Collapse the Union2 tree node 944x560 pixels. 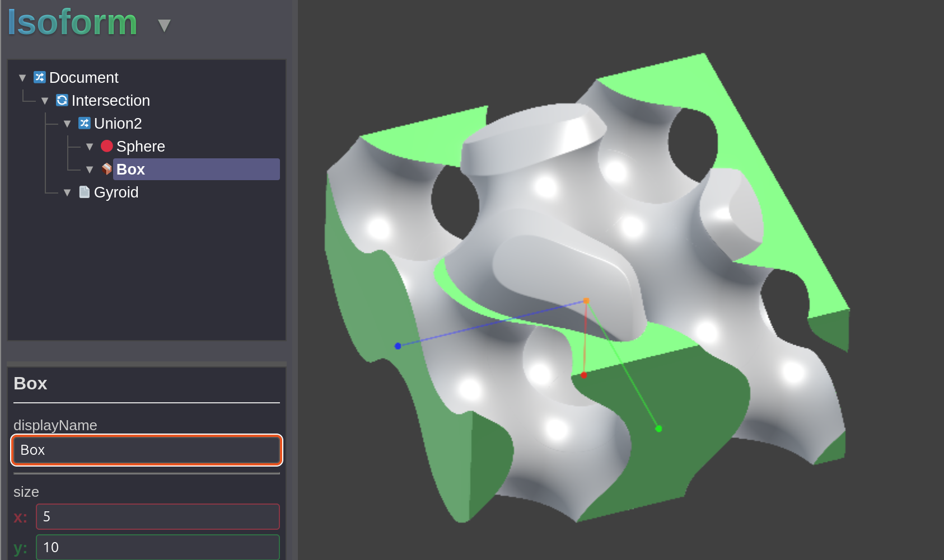pyautogui.click(x=67, y=124)
